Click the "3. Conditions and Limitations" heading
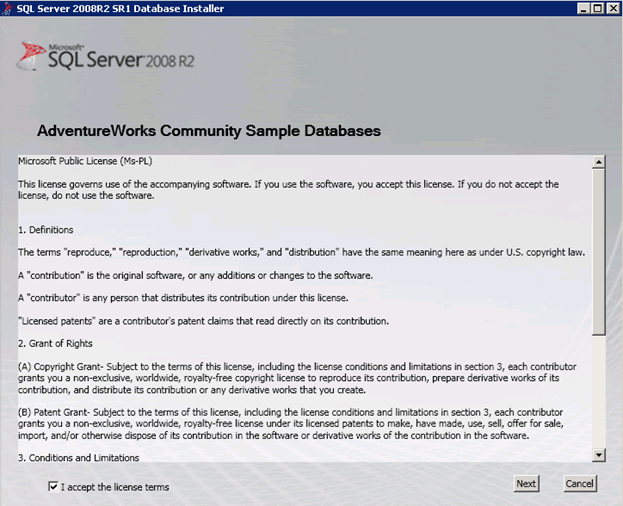Image resolution: width=623 pixels, height=506 pixels. coord(78,457)
